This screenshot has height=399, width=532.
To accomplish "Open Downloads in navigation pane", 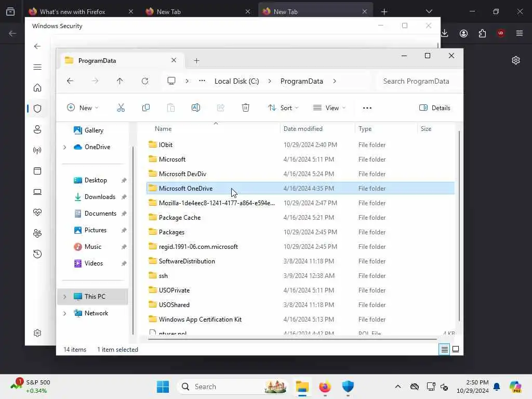I will (x=100, y=197).
